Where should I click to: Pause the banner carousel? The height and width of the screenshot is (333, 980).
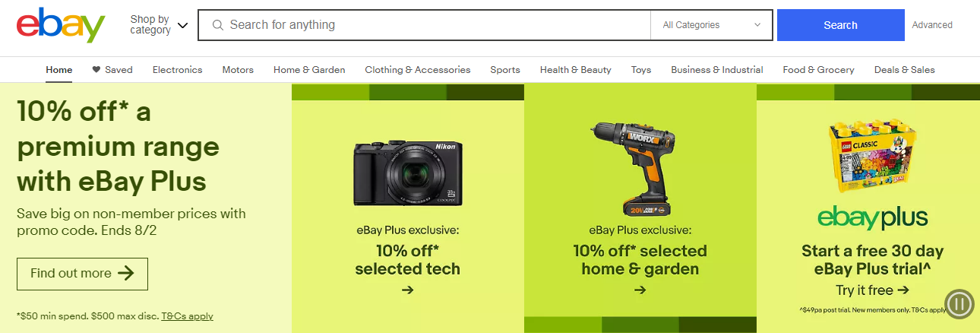[959, 305]
